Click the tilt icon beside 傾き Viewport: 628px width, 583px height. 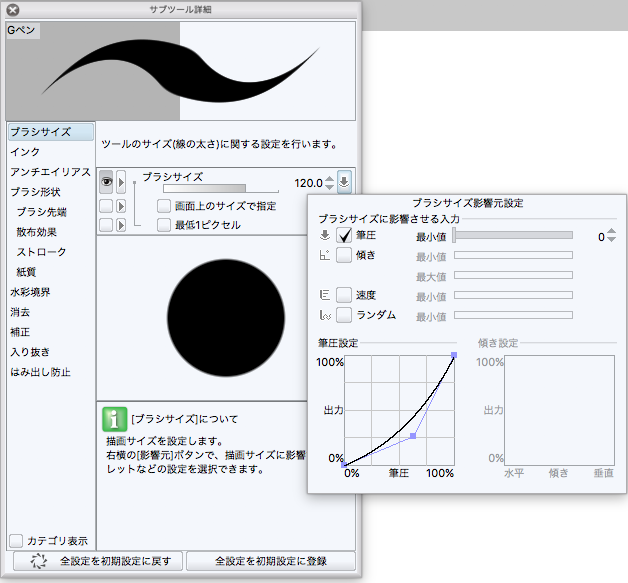pyautogui.click(x=325, y=255)
